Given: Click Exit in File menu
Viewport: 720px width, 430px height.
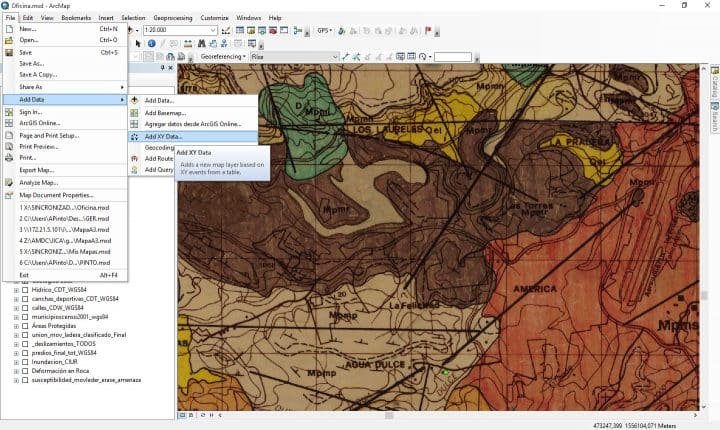Looking at the screenshot, I should tap(65, 275).
